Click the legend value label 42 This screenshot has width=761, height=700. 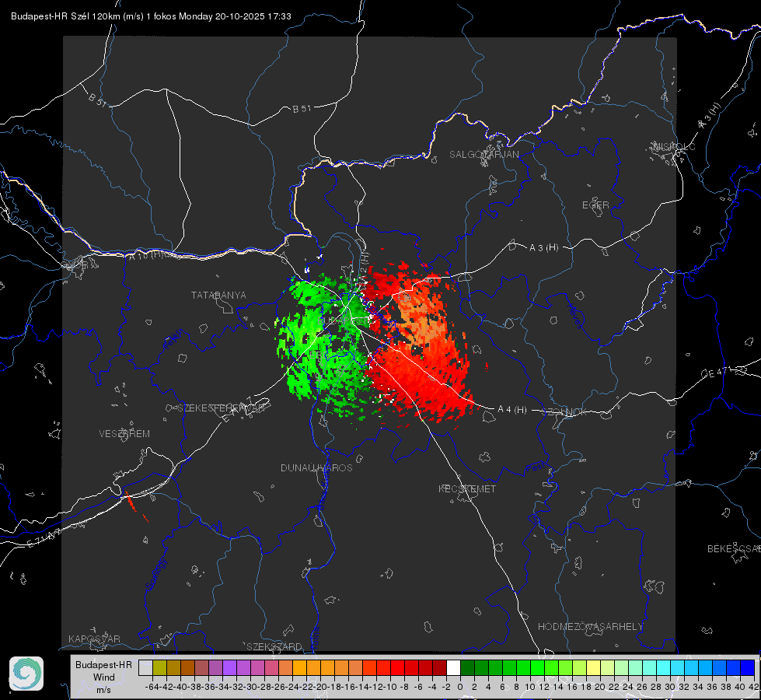pyautogui.click(x=754, y=687)
